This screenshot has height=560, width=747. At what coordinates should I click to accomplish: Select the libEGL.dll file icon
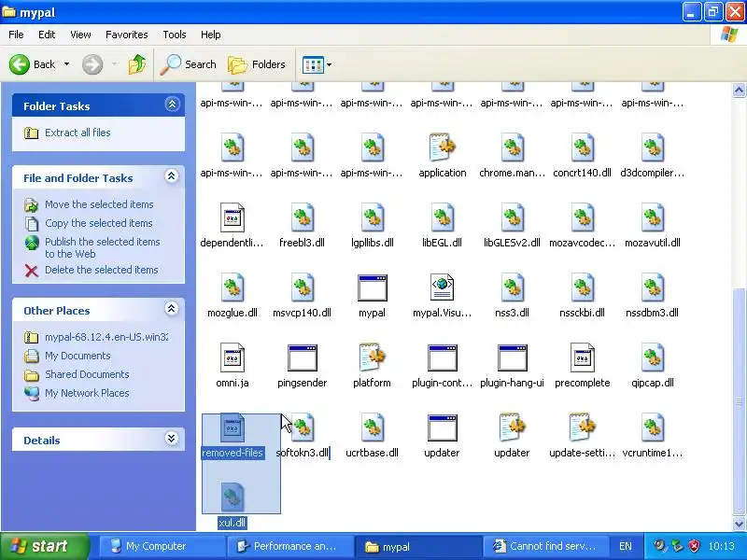pyautogui.click(x=442, y=218)
